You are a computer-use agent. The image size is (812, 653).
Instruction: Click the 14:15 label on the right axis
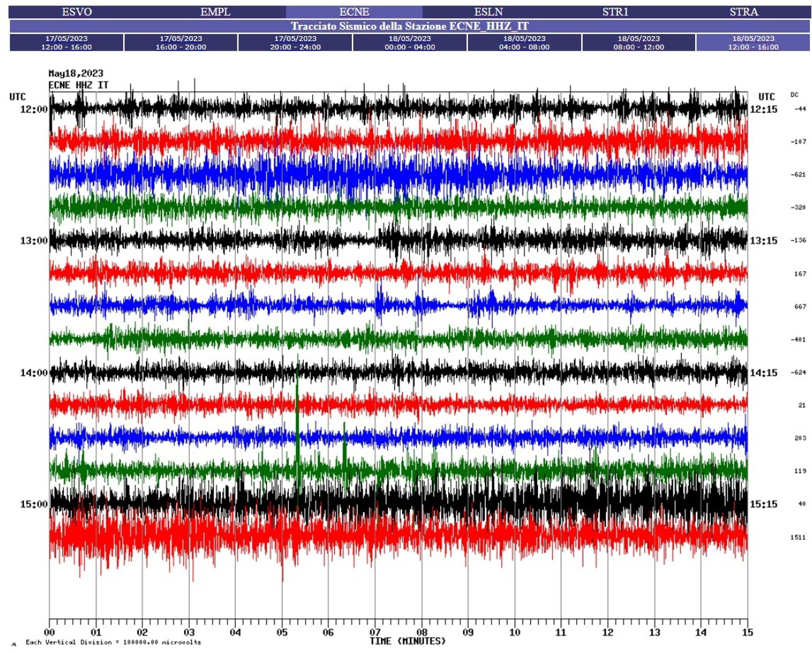763,373
